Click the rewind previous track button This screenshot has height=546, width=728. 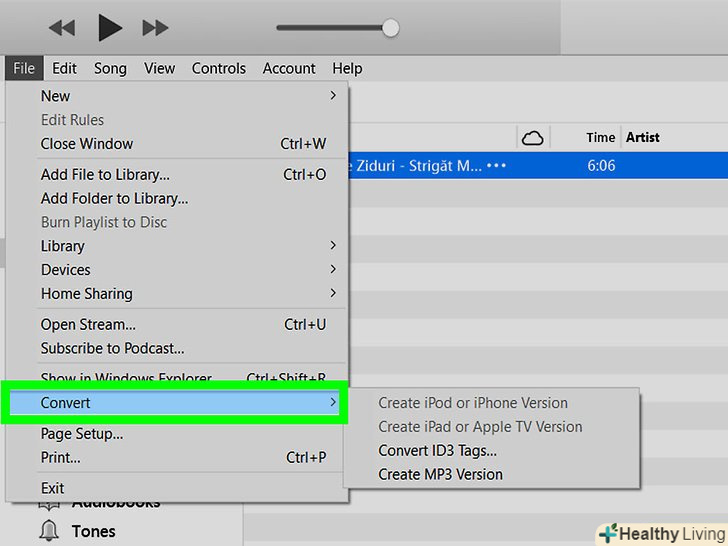tap(62, 28)
